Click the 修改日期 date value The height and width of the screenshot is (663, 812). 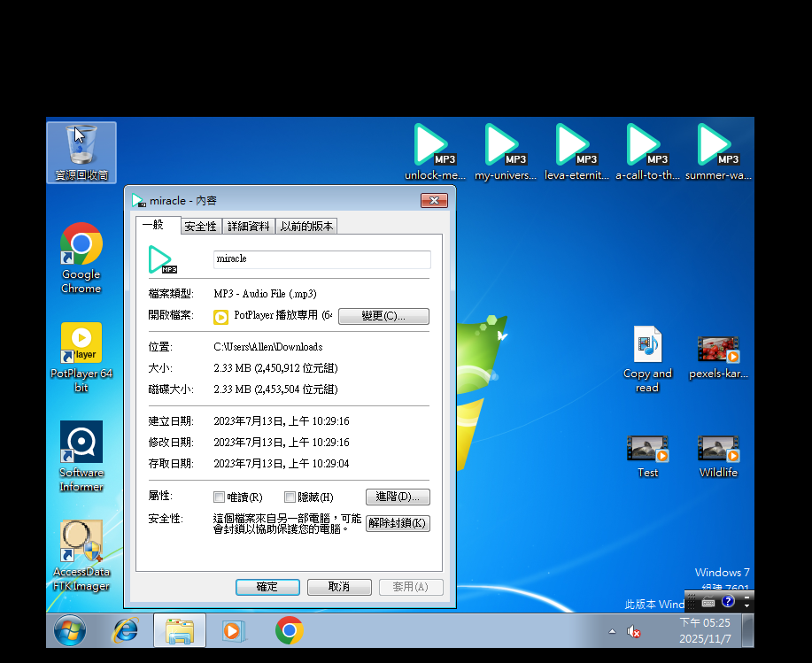[x=282, y=443]
